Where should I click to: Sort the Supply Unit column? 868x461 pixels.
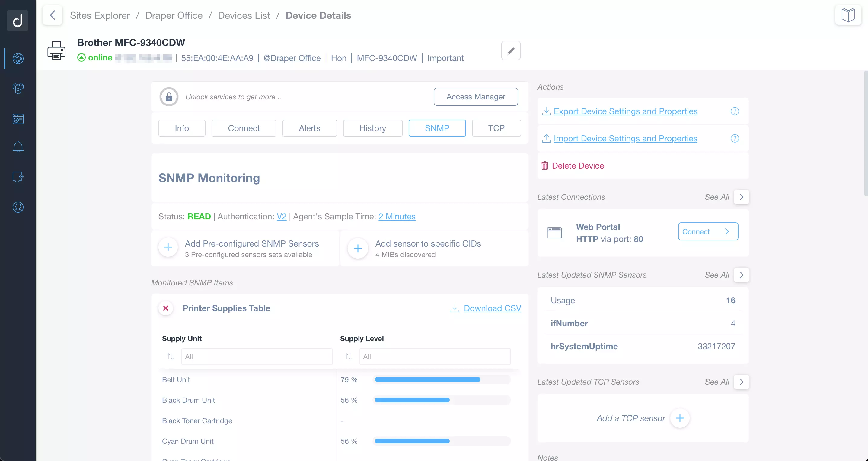click(x=171, y=356)
